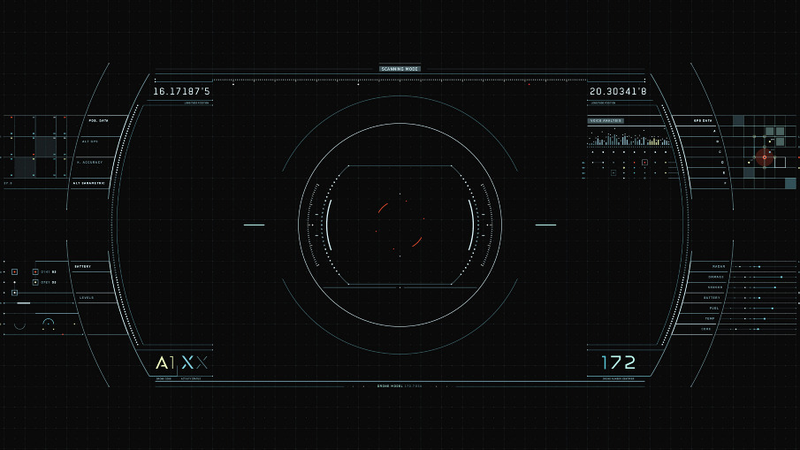Image resolution: width=800 pixels, height=450 pixels.
Task: Open the ALT GPS tab
Action: tap(90, 141)
